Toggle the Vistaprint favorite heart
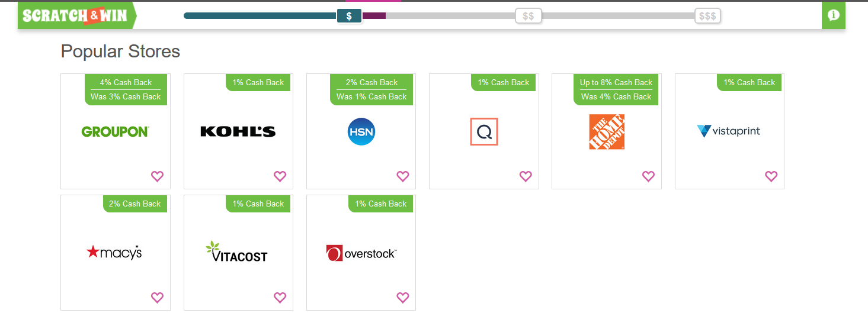This screenshot has width=868, height=313. 771,176
